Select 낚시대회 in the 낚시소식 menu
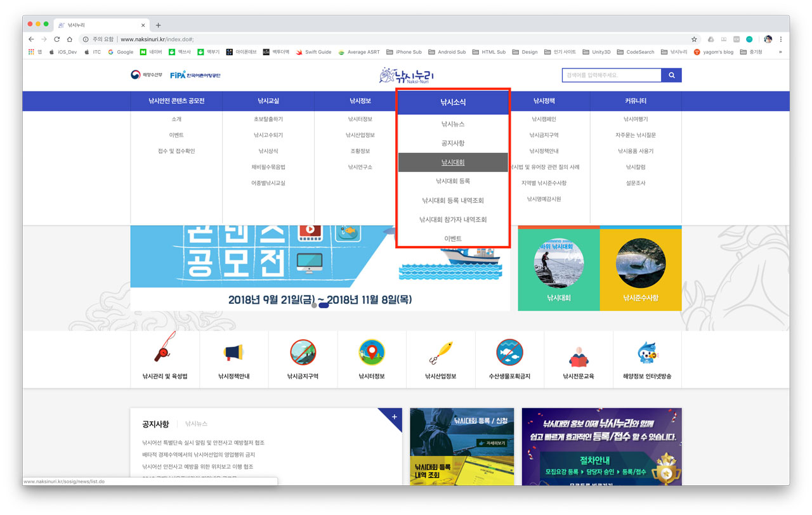Screen dimensions: 812x515 coord(453,162)
